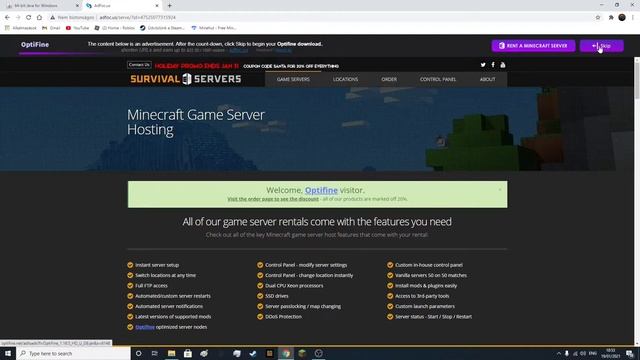Viewport: 640px width, 360px height.
Task: Open the Steam bookmark
Action: [x=162, y=28]
